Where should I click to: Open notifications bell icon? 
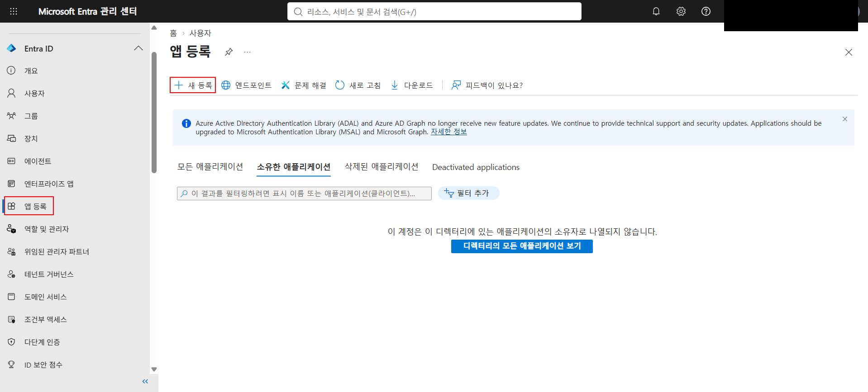click(x=656, y=11)
